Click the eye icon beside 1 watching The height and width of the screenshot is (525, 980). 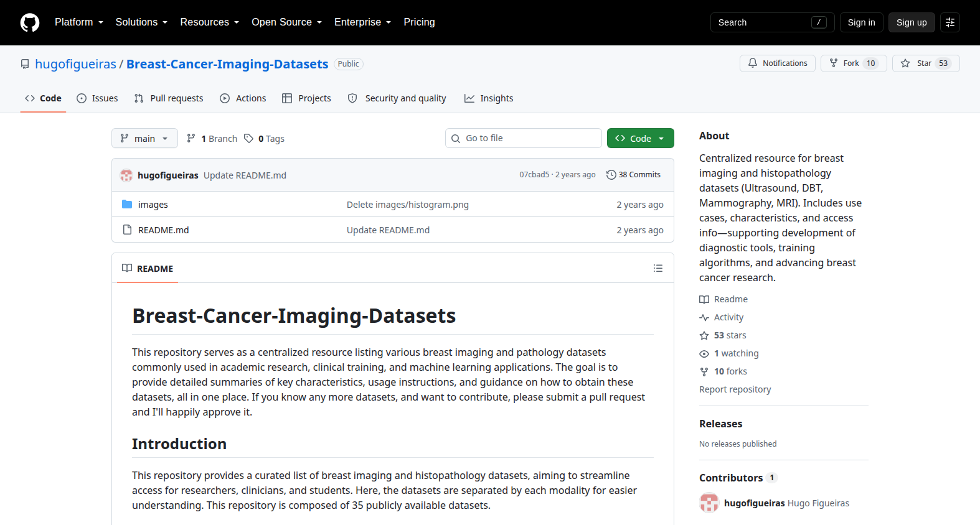pyautogui.click(x=704, y=353)
